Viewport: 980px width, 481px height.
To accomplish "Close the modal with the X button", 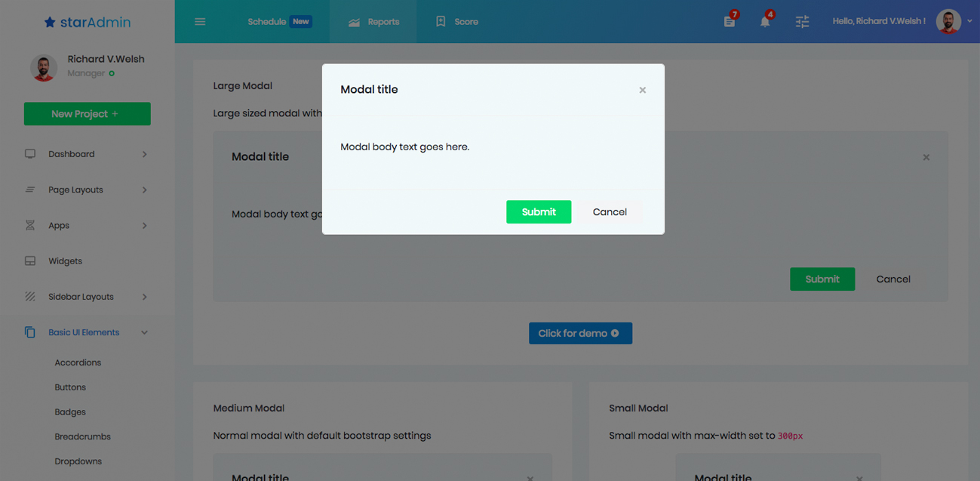I will point(643,91).
